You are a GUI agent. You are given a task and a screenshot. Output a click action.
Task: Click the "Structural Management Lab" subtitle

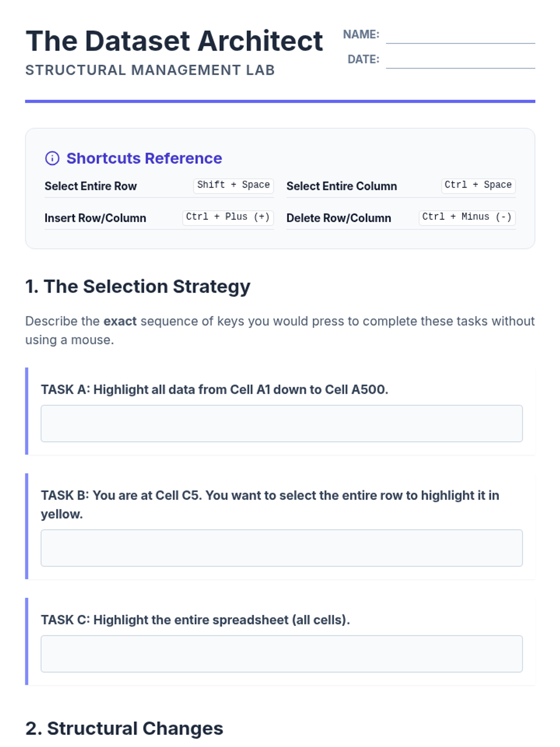150,70
